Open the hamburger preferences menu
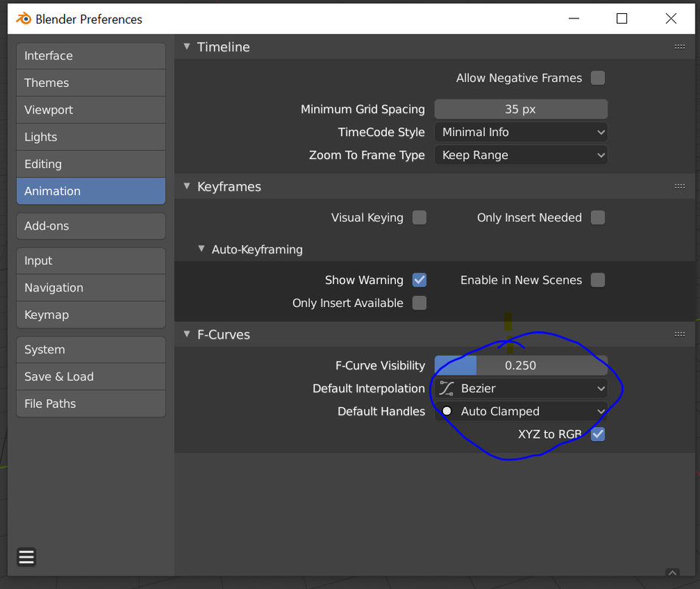Screen dimensions: 700x589 click(x=26, y=557)
